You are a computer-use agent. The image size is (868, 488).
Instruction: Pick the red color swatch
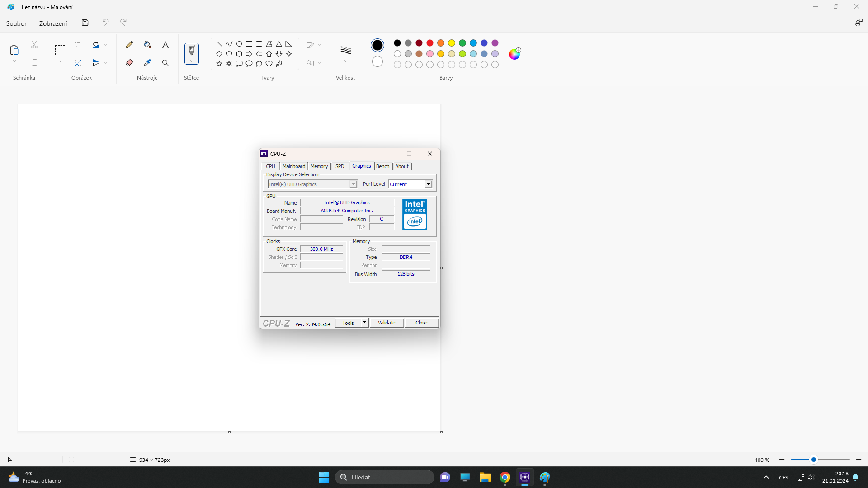coord(430,43)
